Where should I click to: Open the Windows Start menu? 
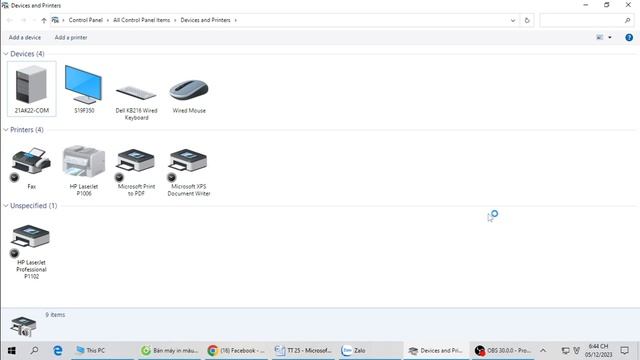click(11, 351)
